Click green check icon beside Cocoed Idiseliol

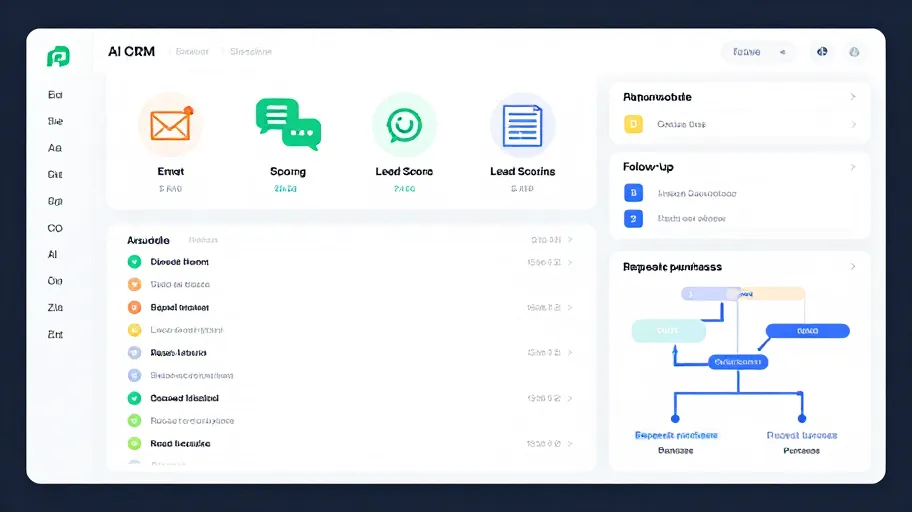134,398
